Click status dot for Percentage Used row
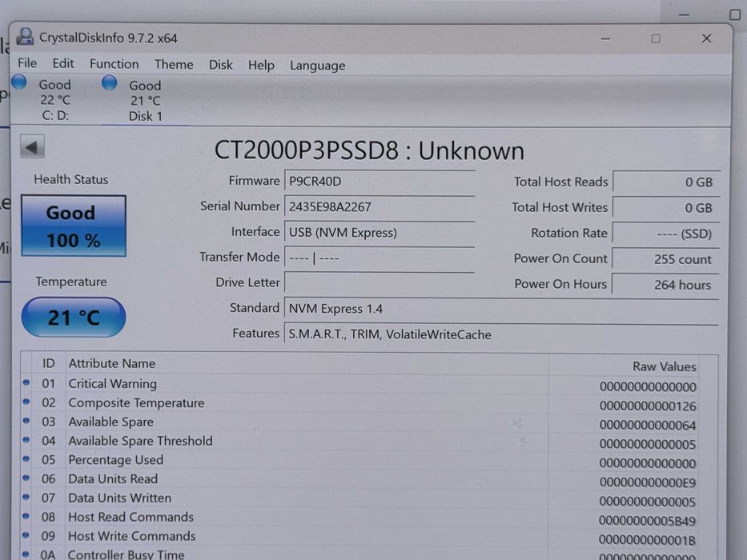747x560 pixels. [x=26, y=459]
